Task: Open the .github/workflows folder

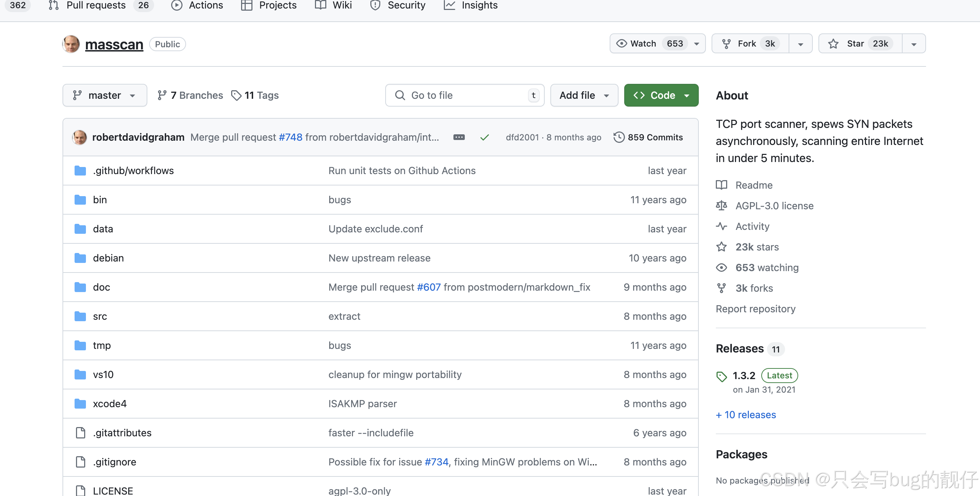Action: (133, 171)
